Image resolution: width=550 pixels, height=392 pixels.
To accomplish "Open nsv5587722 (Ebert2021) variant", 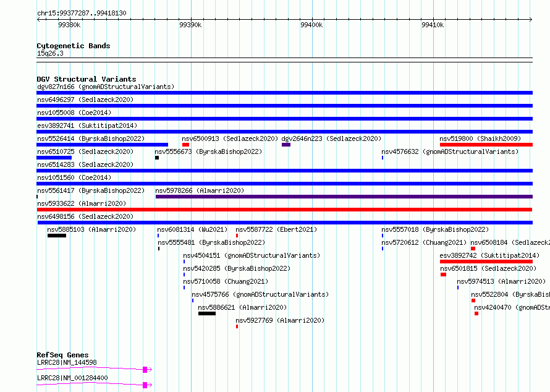I will (x=276, y=229).
